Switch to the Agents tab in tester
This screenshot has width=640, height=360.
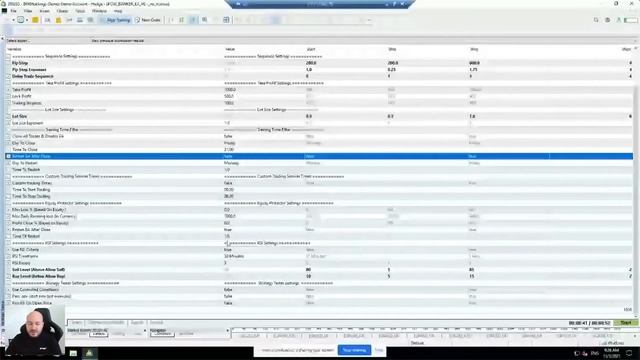[x=137, y=323]
